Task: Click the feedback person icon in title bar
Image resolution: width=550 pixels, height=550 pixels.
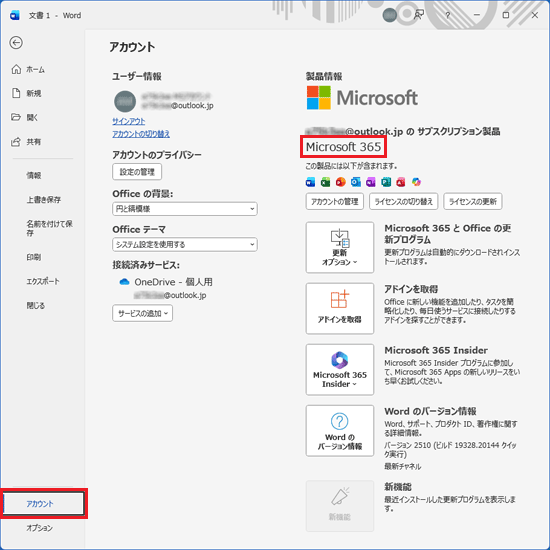Action: point(419,15)
